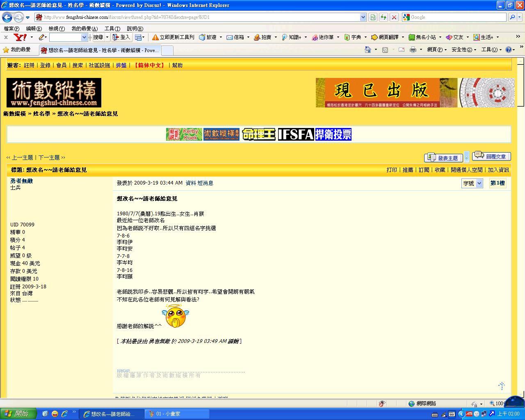
Task: Open the address bar URL history dropdown
Action: coord(363,17)
